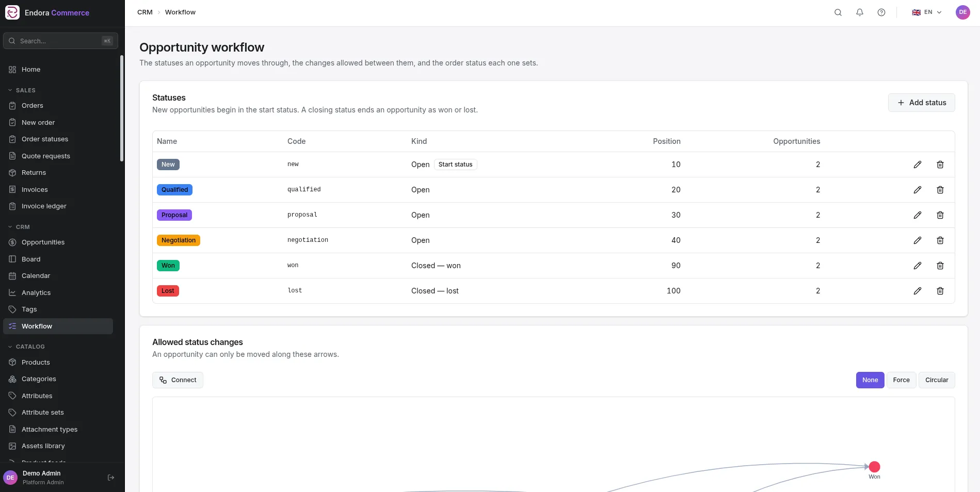
Task: Open Opportunities in the sidebar
Action: pos(58,242)
